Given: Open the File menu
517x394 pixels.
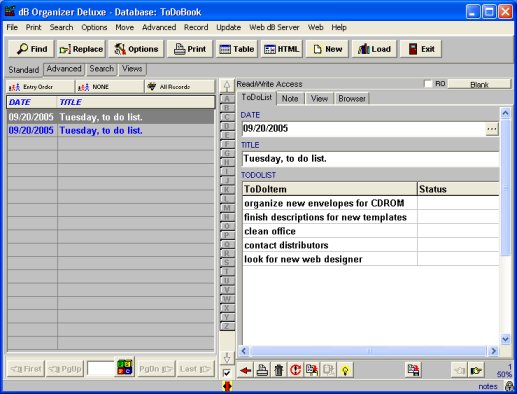Looking at the screenshot, I should (x=12, y=27).
